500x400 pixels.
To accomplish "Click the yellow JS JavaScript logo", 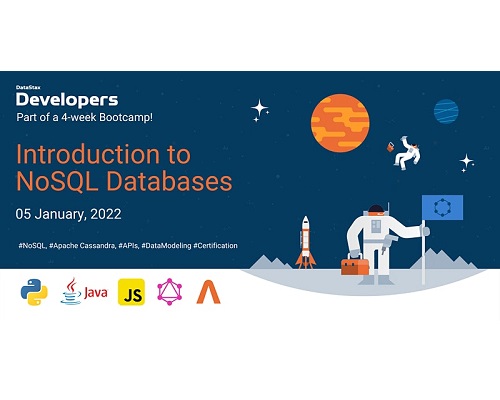I will click(131, 292).
